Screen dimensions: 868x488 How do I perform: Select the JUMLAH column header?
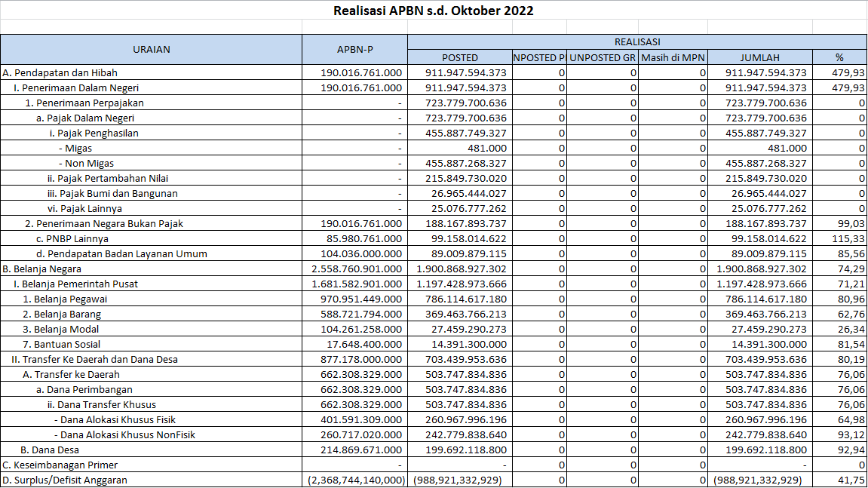pos(759,57)
